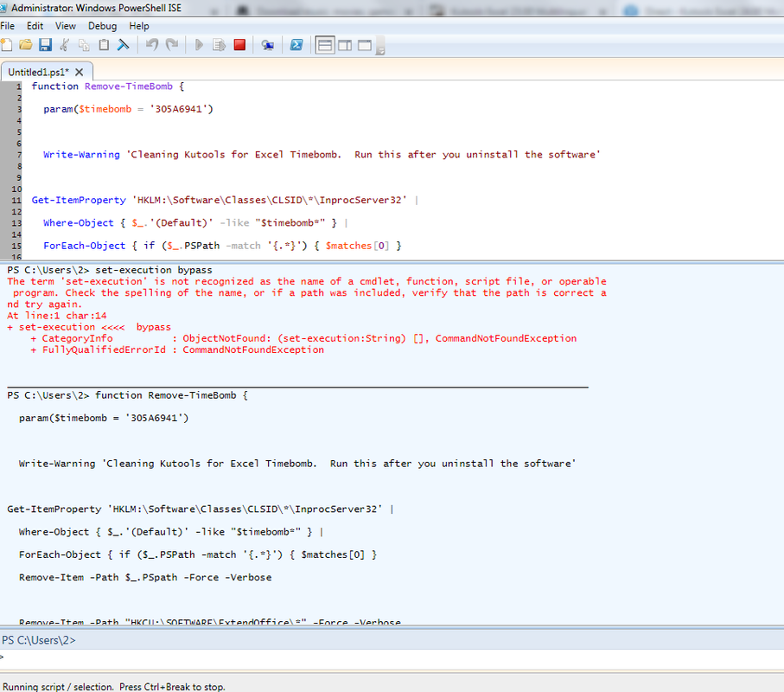Show script pane on top layout

tap(325, 45)
